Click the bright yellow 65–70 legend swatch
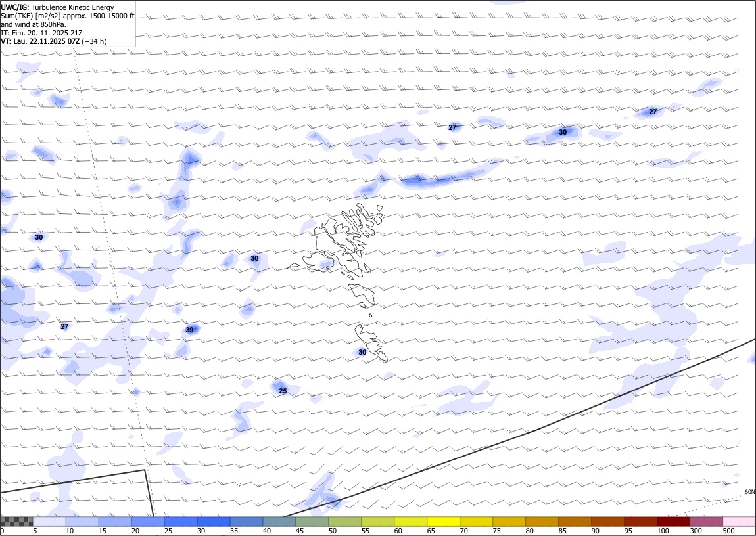The image size is (756, 536). tap(444, 522)
